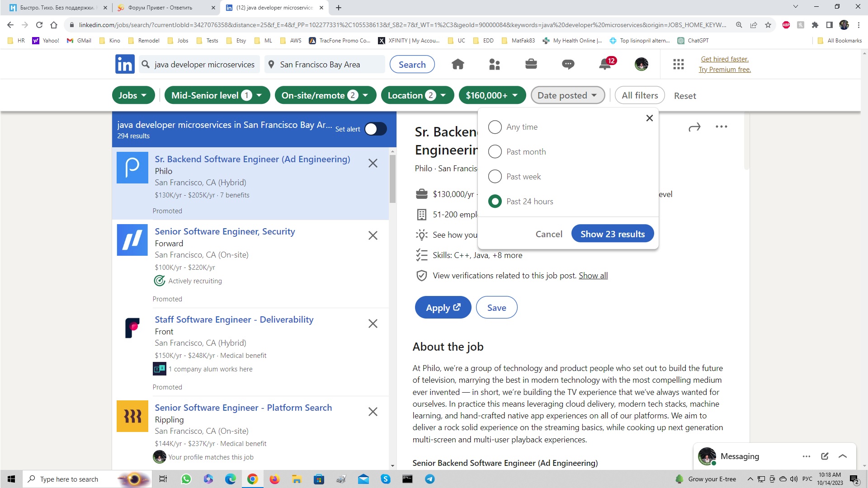Image resolution: width=868 pixels, height=488 pixels.
Task: Show hidden system tray icons
Action: [x=750, y=479]
